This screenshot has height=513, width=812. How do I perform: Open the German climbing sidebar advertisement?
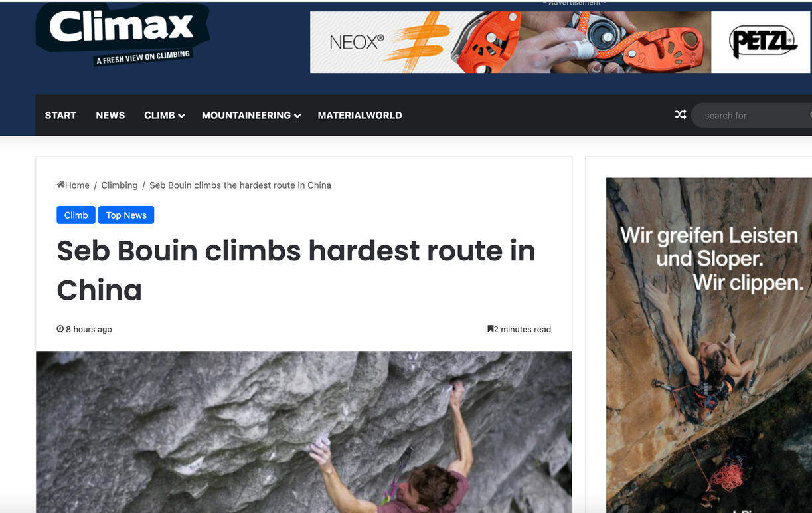coord(708,345)
